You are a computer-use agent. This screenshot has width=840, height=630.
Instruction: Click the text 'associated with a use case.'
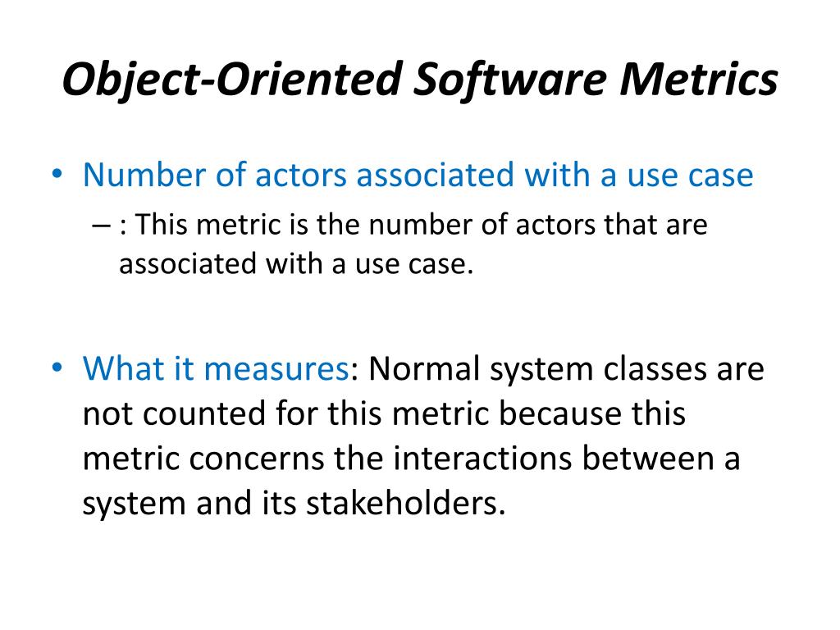296,263
